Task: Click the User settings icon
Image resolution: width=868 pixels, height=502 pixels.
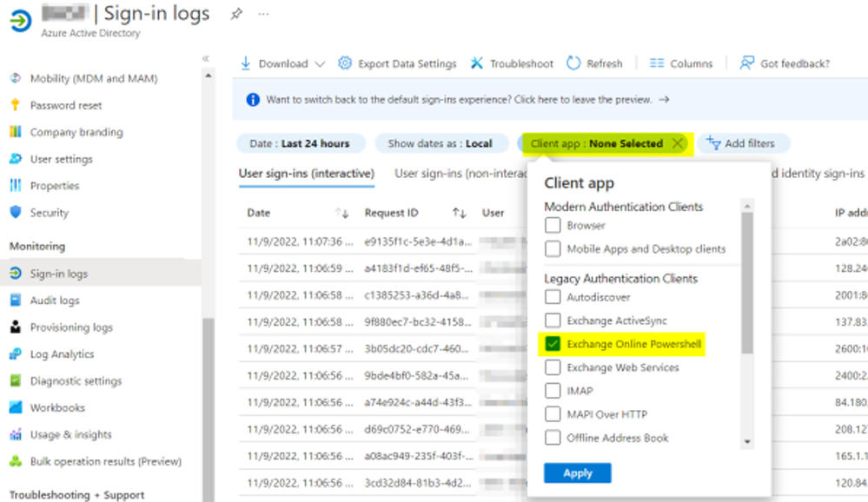Action: tap(16, 159)
